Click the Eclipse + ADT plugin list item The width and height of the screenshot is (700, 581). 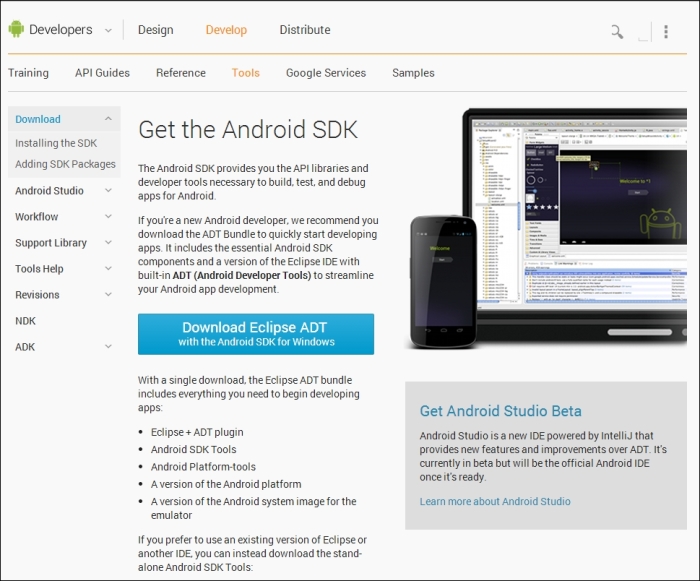tap(197, 432)
